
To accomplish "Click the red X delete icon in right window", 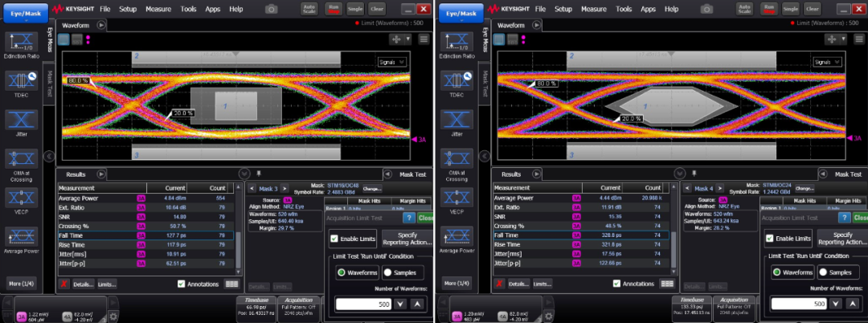I will (500, 284).
